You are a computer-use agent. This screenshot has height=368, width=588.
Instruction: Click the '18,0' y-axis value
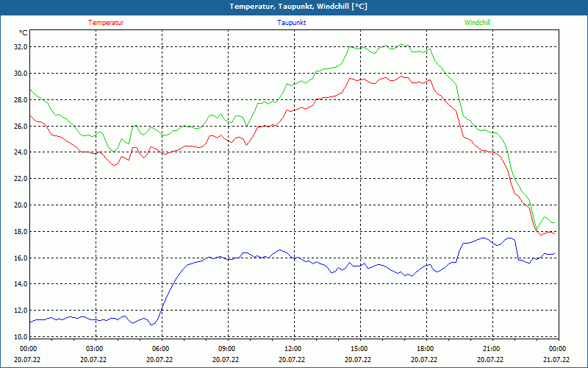point(21,232)
